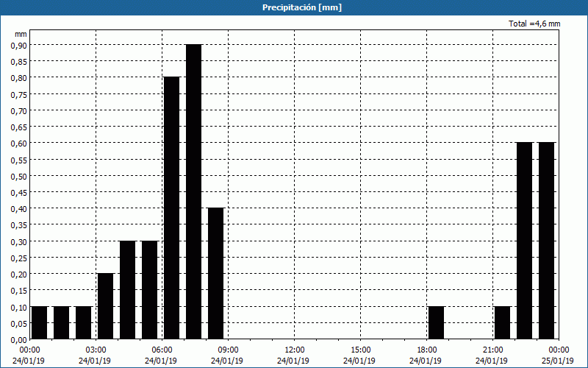Click the 00:00 label above 25/01/19
The width and height of the screenshot is (588, 368).
point(559,350)
